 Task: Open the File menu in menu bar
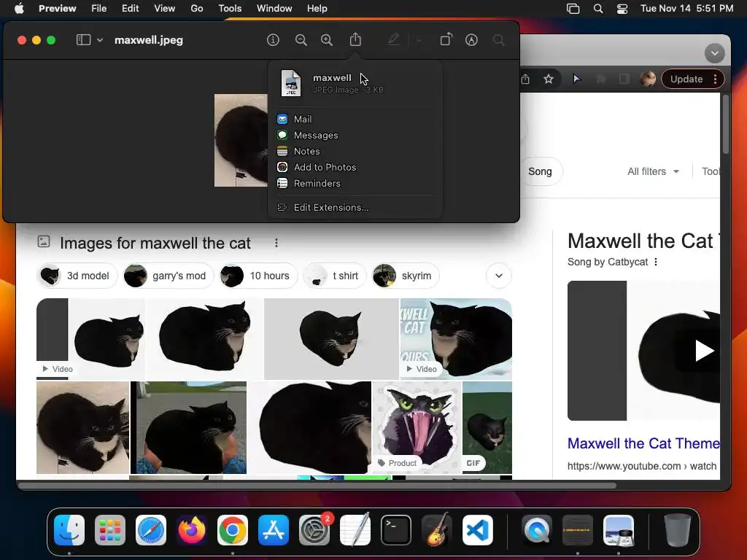98,9
